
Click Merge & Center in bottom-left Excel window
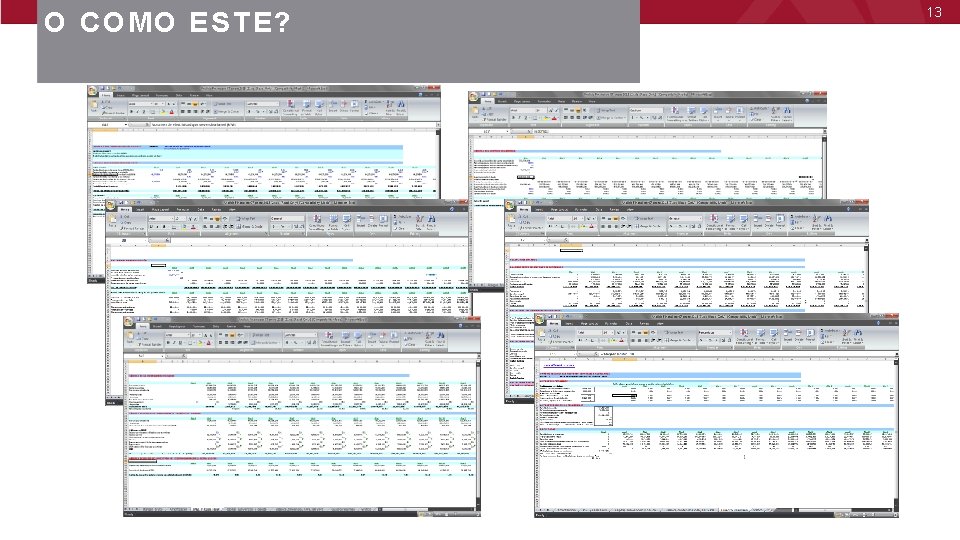pos(266,343)
